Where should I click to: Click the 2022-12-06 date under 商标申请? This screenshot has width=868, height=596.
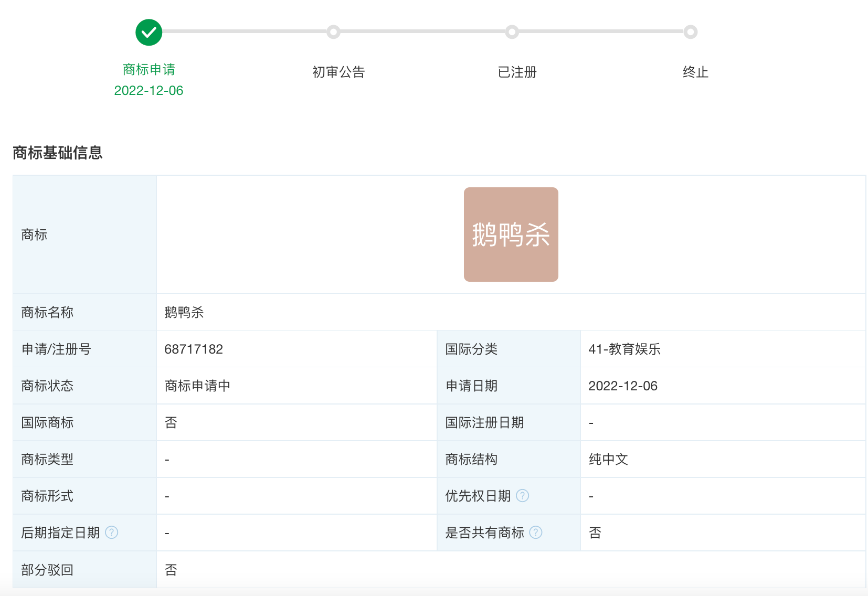pos(149,91)
